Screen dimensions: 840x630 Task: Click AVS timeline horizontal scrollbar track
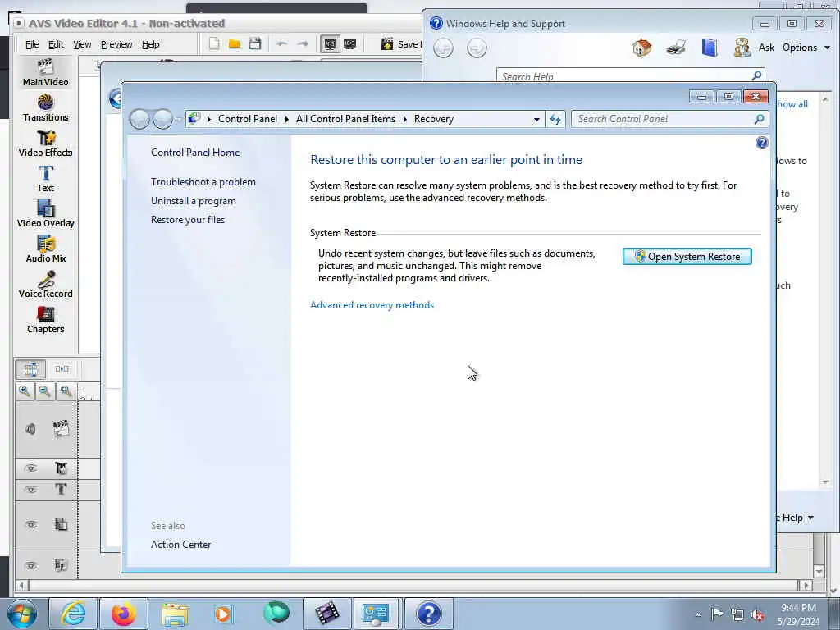(413, 586)
